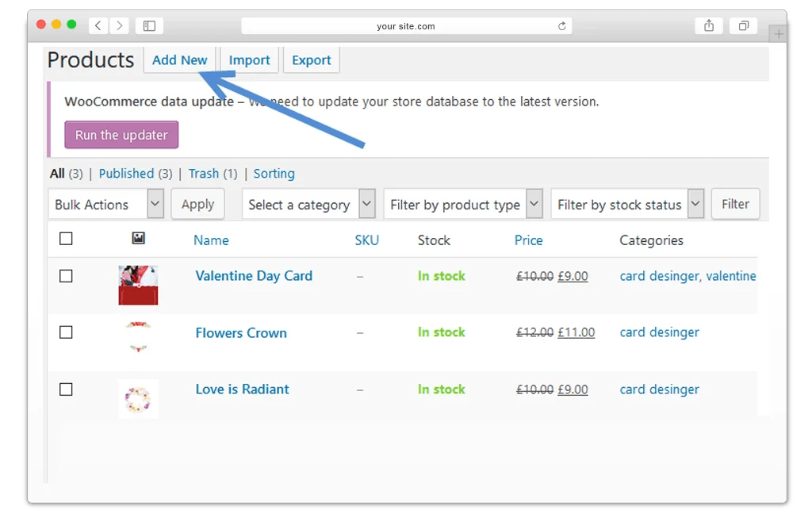The width and height of the screenshot is (812, 510).
Task: Reload the page with the refresh icon
Action: (x=562, y=26)
